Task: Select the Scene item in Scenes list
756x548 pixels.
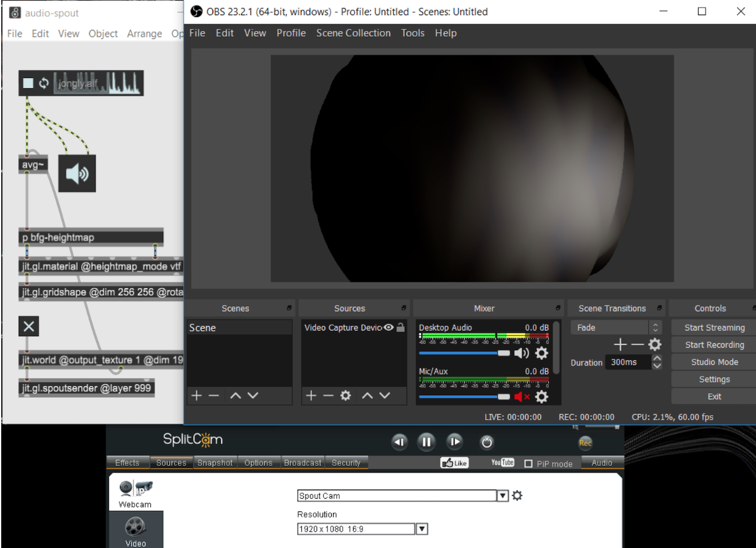Action: pos(239,328)
